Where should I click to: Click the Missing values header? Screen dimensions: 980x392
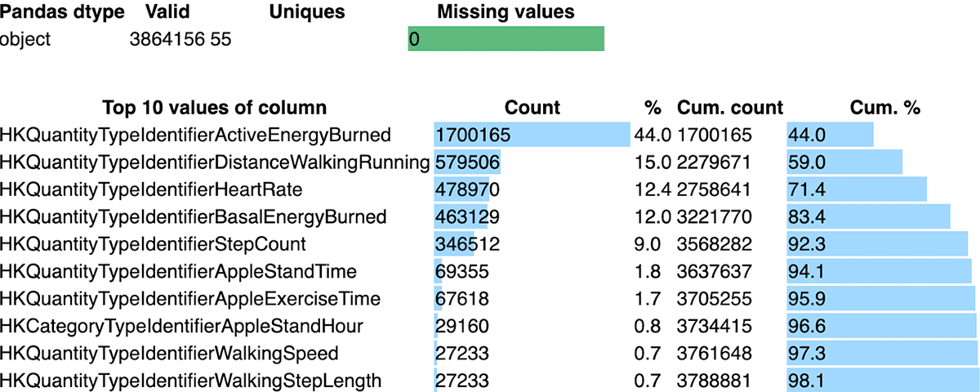coord(506,12)
